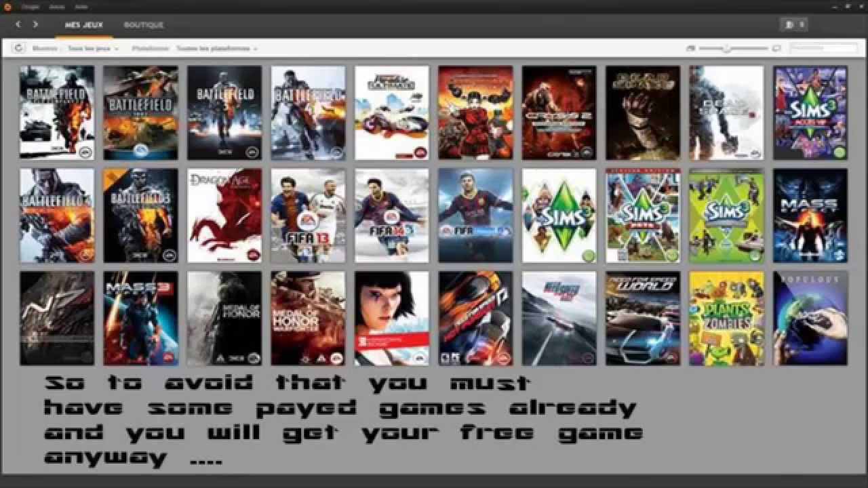This screenshot has height=488, width=868.
Task: Expand the 'Toutes les plateformes' dropdown
Action: tap(217, 49)
